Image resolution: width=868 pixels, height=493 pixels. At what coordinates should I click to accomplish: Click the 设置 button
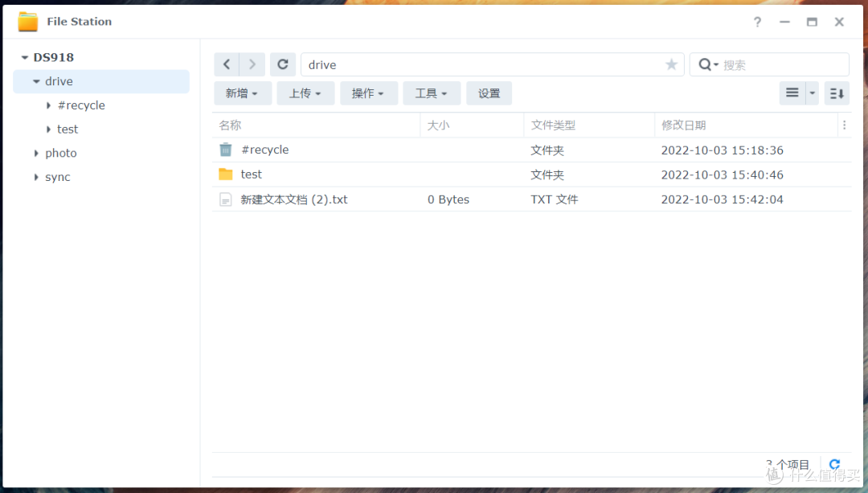pos(489,93)
